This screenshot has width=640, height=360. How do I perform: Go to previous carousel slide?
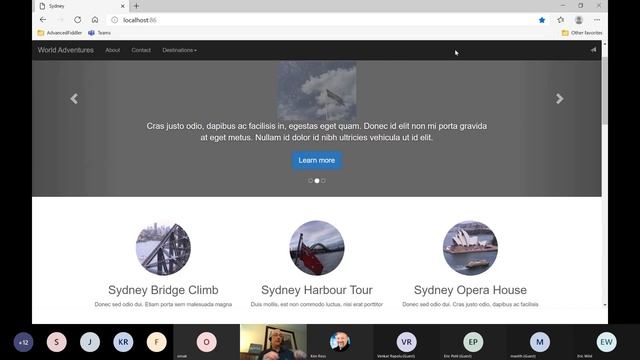coord(74,98)
